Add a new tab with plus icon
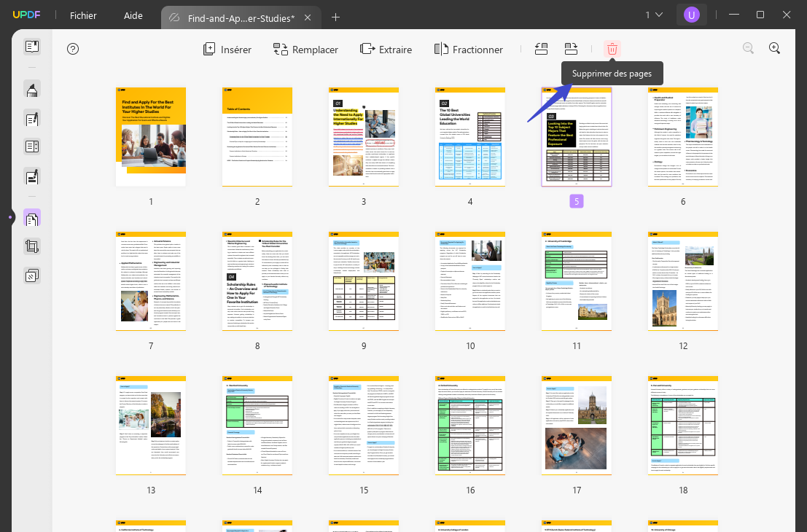Image resolution: width=807 pixels, height=532 pixels. (x=335, y=17)
